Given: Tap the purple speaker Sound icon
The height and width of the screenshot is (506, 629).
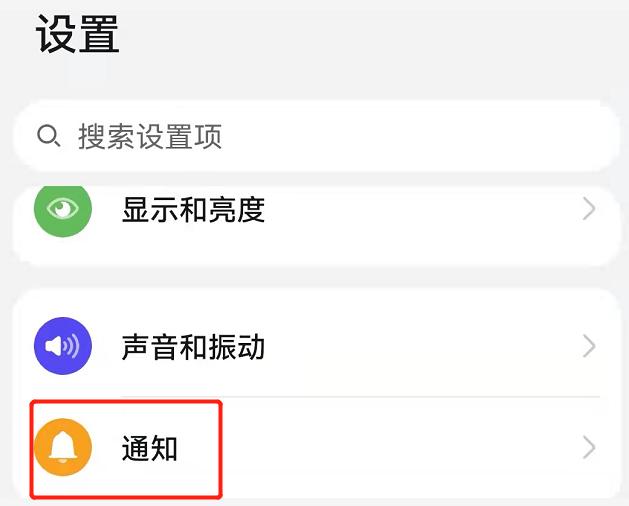Looking at the screenshot, I should (x=63, y=346).
